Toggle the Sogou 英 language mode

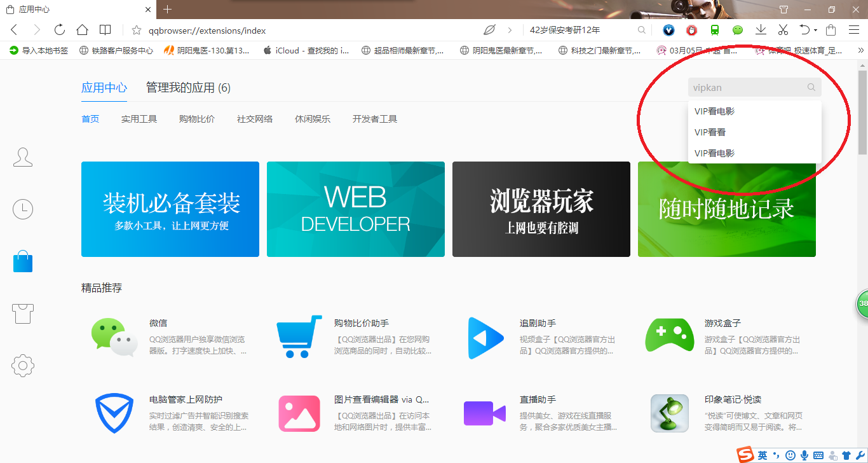coord(763,455)
